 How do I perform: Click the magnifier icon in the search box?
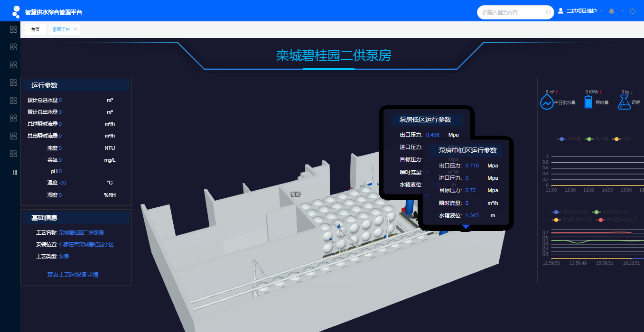click(548, 12)
